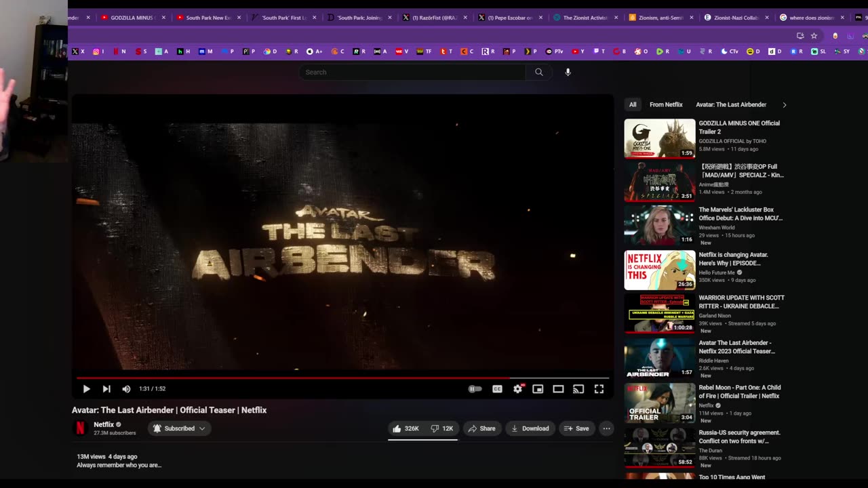868x488 pixels.
Task: Like the video thumbs up 326K
Action: (406, 428)
